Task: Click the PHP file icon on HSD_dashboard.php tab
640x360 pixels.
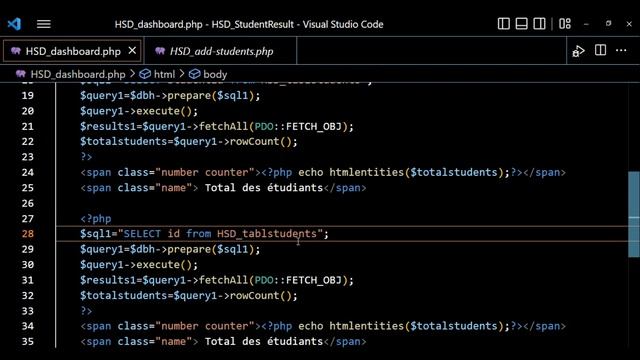Action: pos(16,51)
